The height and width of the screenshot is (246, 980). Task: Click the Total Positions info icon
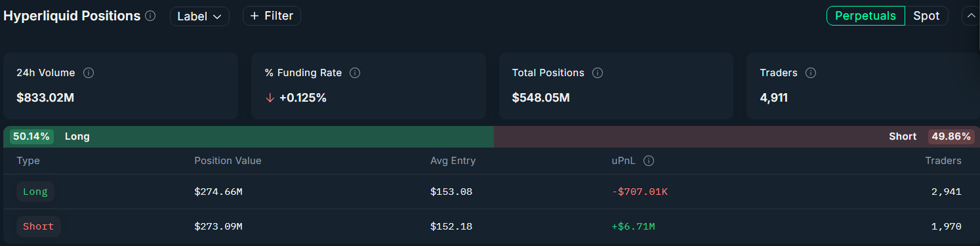(x=598, y=73)
